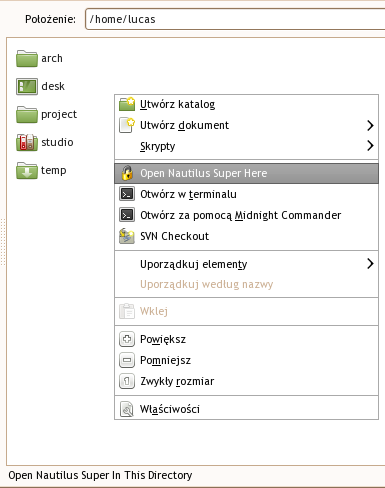The image size is (385, 488).
Task: Click the SVN Checkout icon
Action: tap(127, 236)
